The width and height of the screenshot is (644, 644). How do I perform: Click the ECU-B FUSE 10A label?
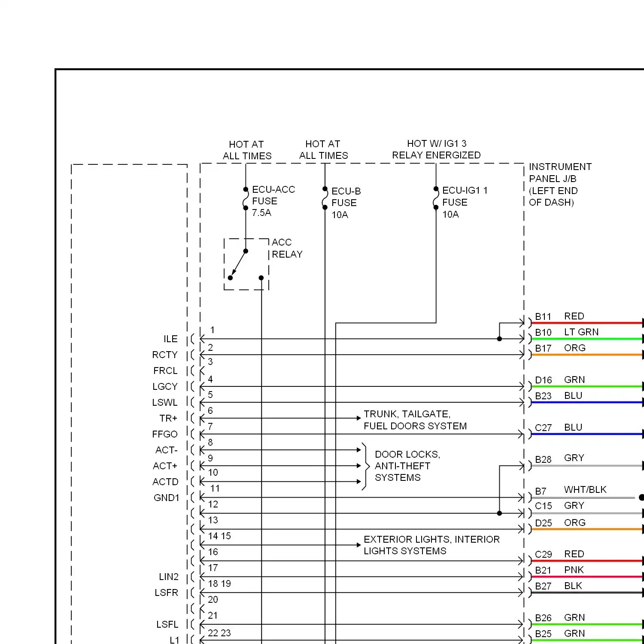click(x=346, y=203)
